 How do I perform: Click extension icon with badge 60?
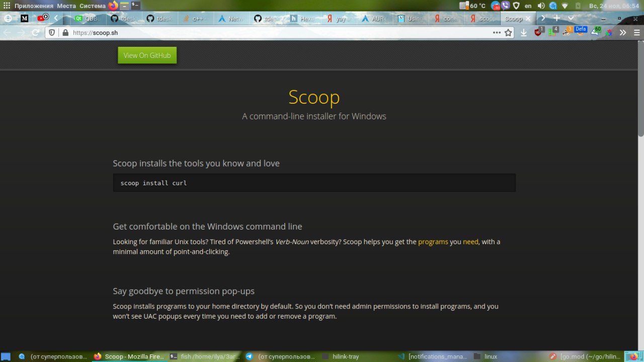(x=596, y=32)
